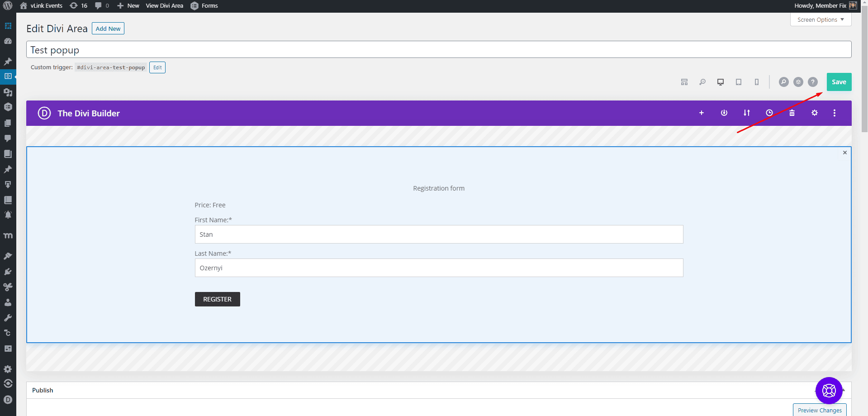Open portability import/export arrows icon
Screen dimensions: 868x416
[x=747, y=113]
